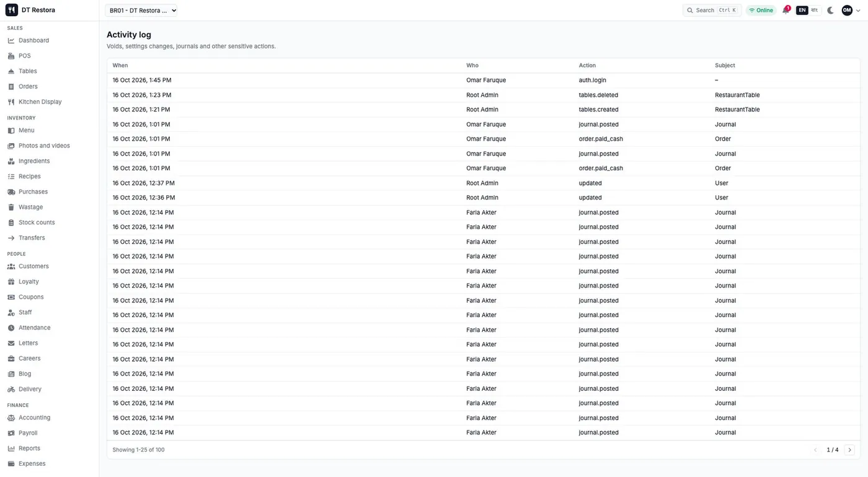Click the tables.created action entry

pyautogui.click(x=598, y=110)
